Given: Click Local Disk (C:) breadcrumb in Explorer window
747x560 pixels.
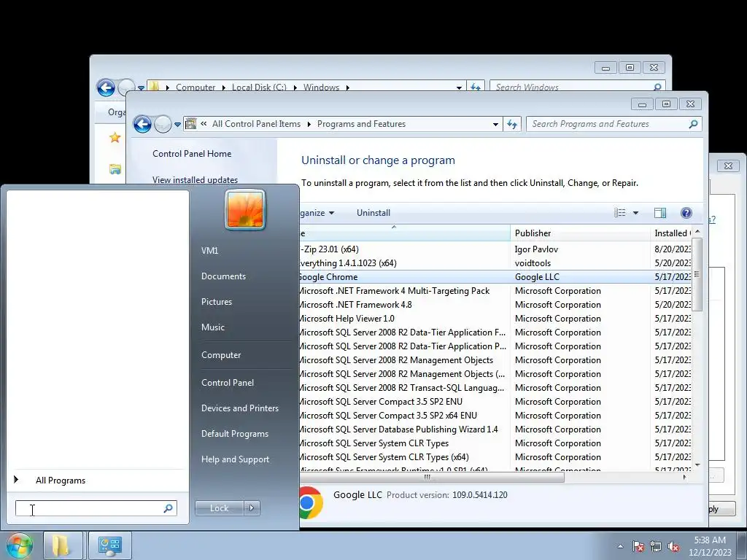Looking at the screenshot, I should 259,87.
